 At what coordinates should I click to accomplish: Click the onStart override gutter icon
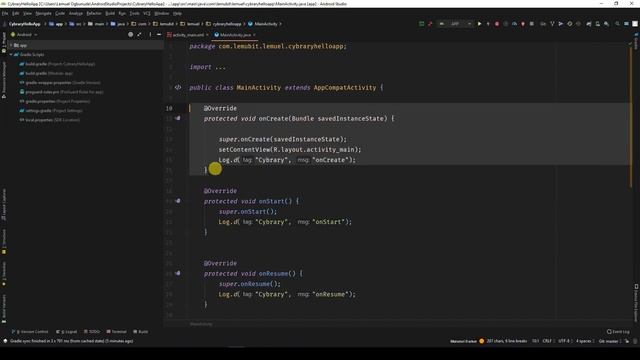pos(178,201)
